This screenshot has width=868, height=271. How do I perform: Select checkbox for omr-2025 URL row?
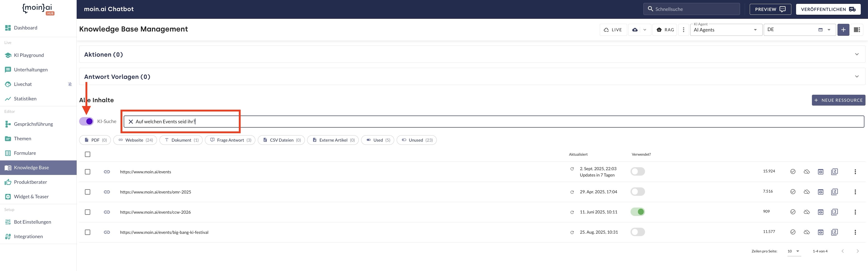(x=88, y=192)
